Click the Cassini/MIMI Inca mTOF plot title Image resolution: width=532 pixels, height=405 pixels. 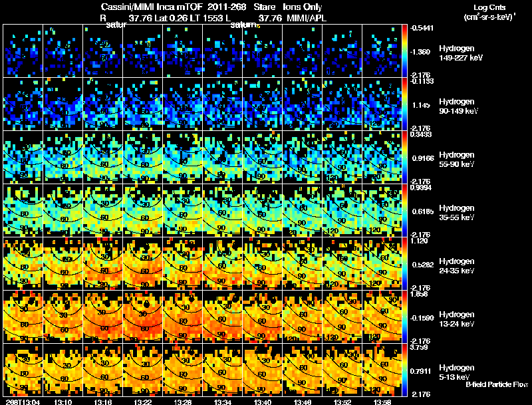(x=211, y=7)
